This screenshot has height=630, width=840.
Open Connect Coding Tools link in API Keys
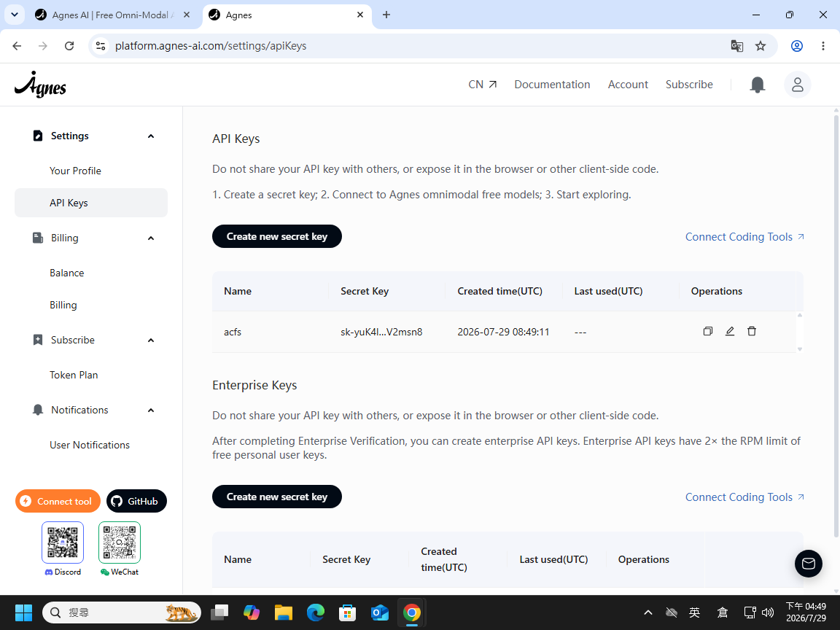[x=744, y=237]
